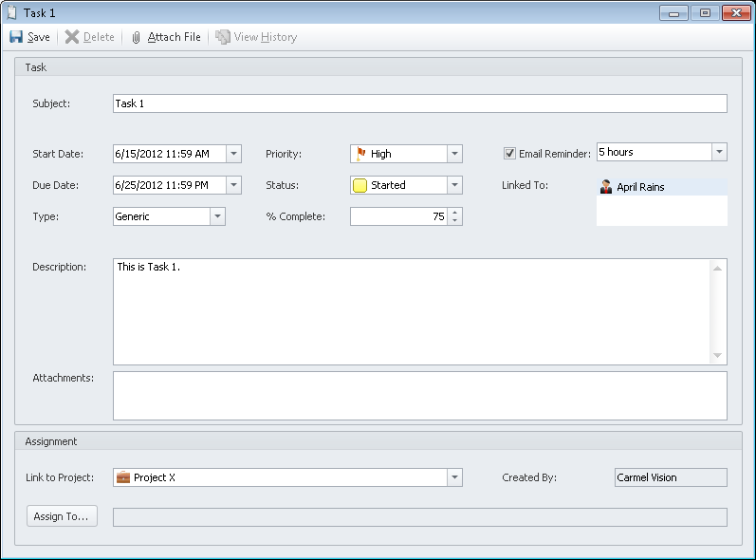Click the Attach File paperclip icon

click(137, 37)
